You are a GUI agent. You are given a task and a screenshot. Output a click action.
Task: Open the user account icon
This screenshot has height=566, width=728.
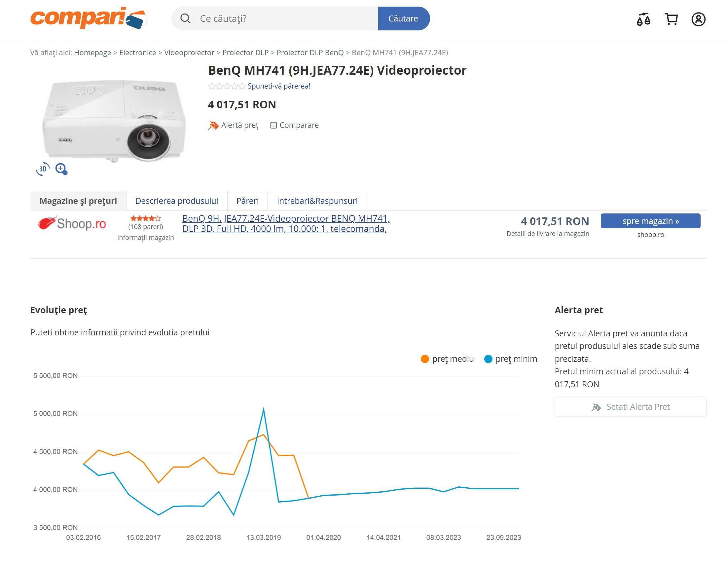[698, 19]
